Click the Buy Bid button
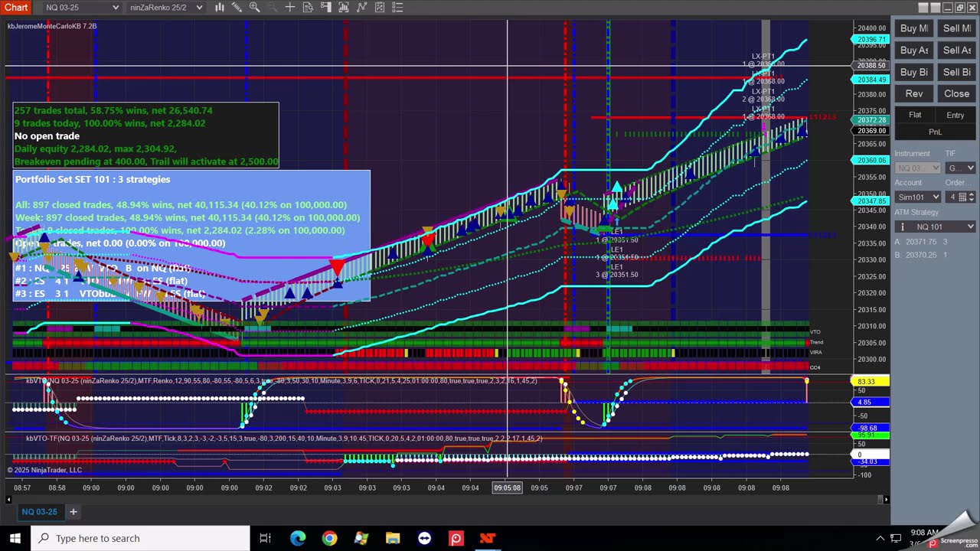This screenshot has width=980, height=551. (x=913, y=72)
